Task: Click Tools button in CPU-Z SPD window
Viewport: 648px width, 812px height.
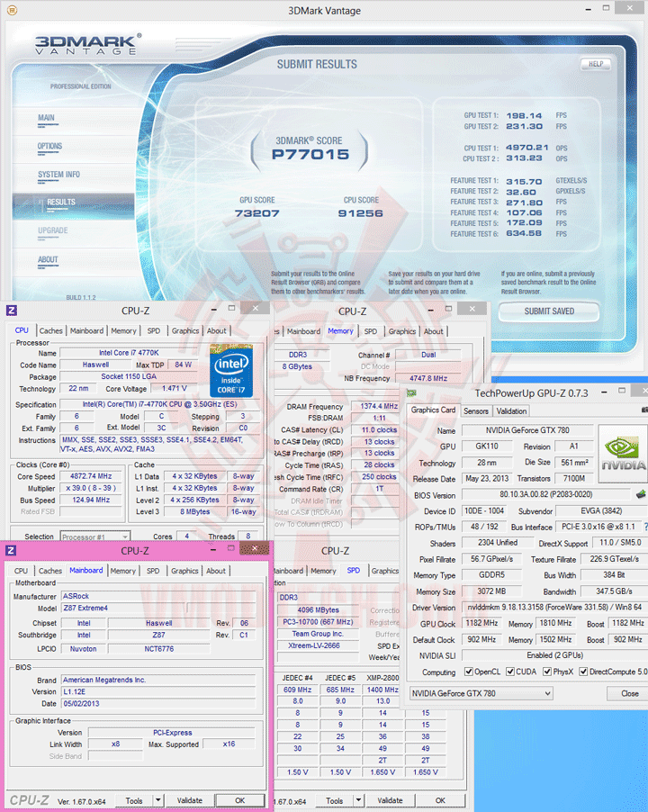Action: point(335,800)
